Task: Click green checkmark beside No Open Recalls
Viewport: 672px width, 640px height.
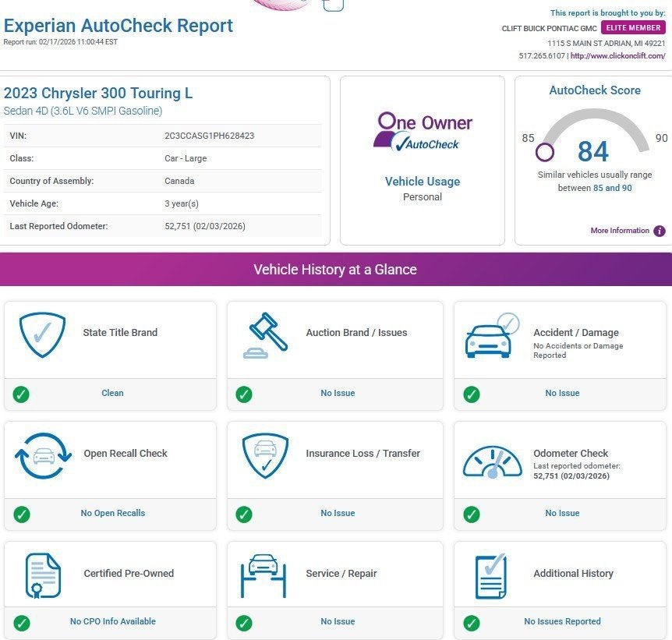Action: coord(22,514)
